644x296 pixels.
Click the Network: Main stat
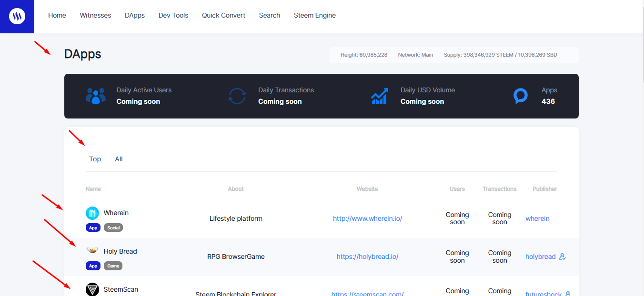tap(416, 55)
